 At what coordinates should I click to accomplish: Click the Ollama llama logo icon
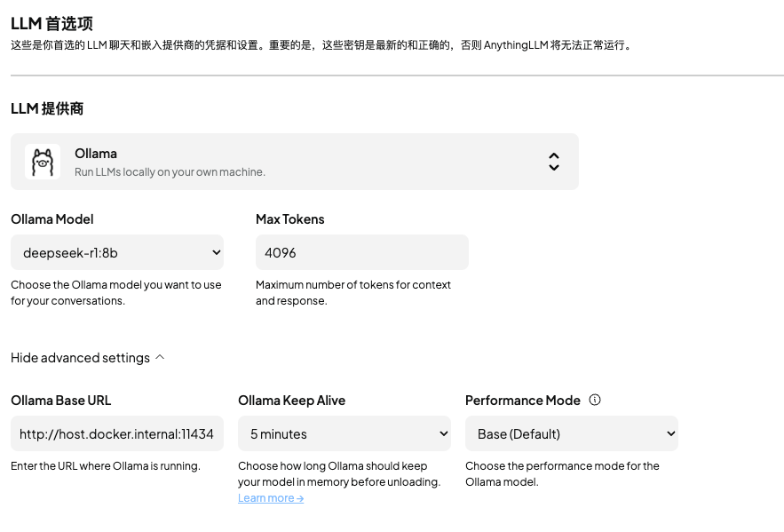coord(43,162)
